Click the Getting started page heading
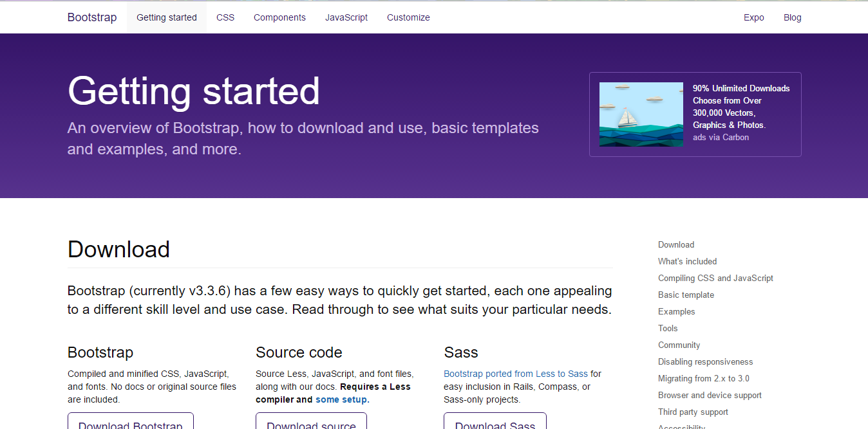868x429 pixels. pyautogui.click(x=194, y=91)
